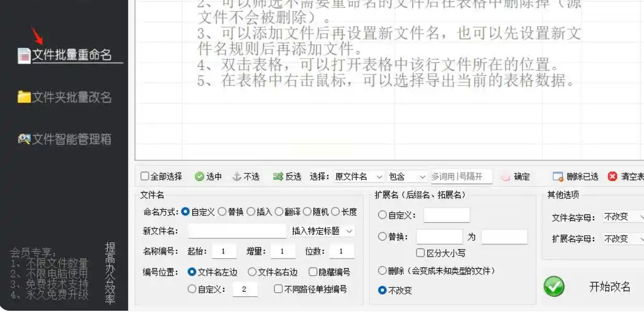
Task: Select the 插入 naming method radio button
Action: (x=251, y=212)
